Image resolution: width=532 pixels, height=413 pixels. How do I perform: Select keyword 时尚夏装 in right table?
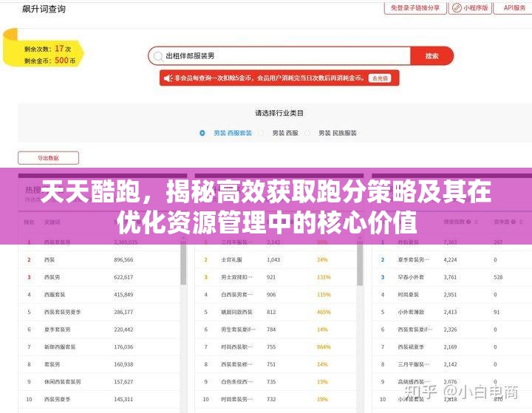[408, 295]
